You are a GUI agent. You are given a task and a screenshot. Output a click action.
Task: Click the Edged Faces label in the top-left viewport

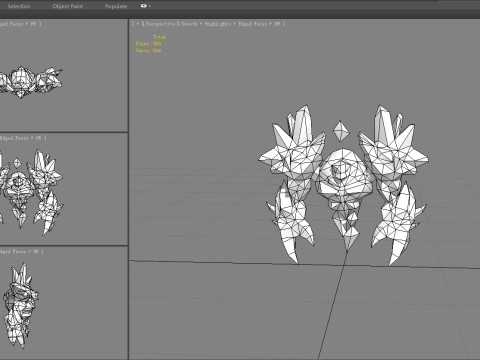(x=12, y=24)
